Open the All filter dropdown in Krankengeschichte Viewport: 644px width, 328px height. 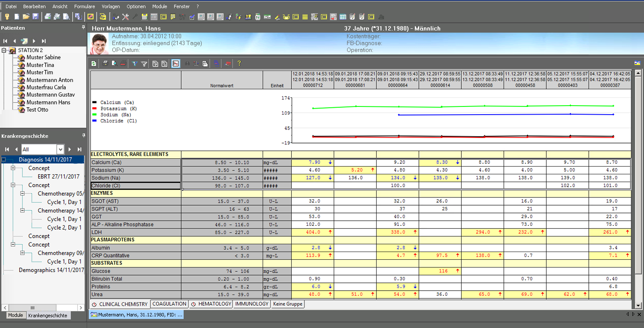click(60, 149)
